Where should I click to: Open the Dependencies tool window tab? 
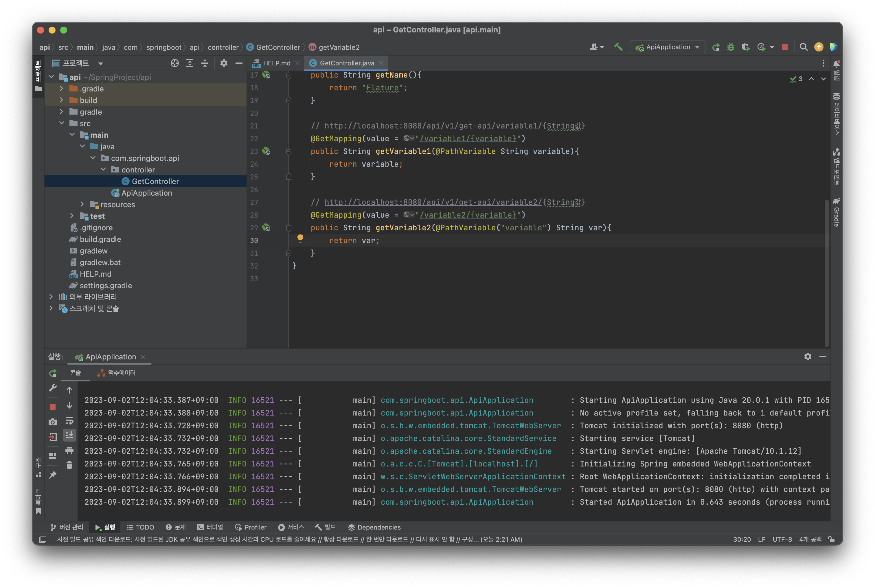pos(374,527)
